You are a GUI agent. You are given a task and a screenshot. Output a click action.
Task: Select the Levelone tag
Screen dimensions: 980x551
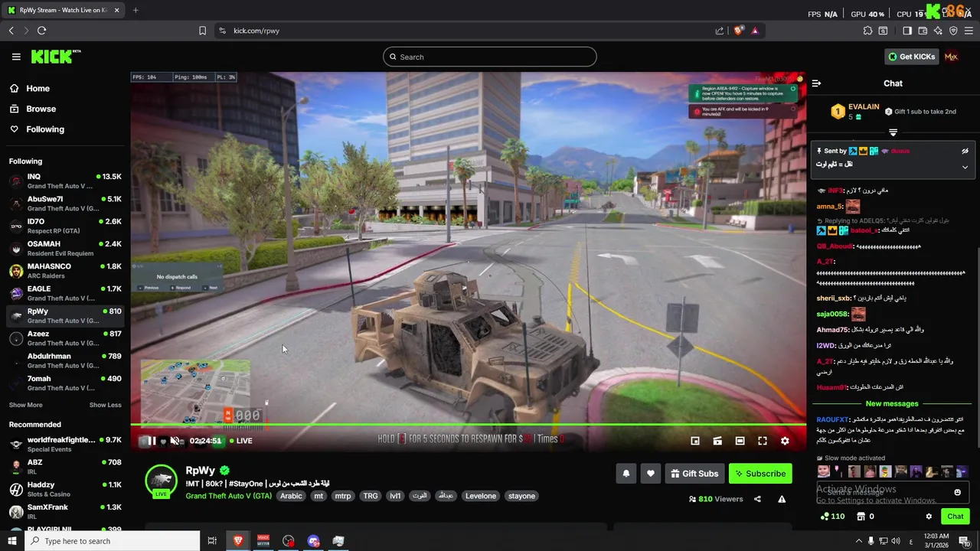point(481,496)
